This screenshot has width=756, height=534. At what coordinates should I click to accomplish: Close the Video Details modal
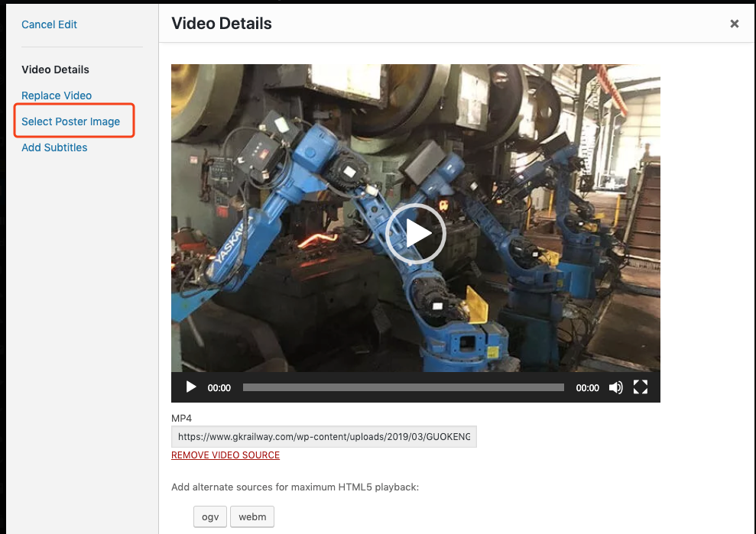point(735,24)
